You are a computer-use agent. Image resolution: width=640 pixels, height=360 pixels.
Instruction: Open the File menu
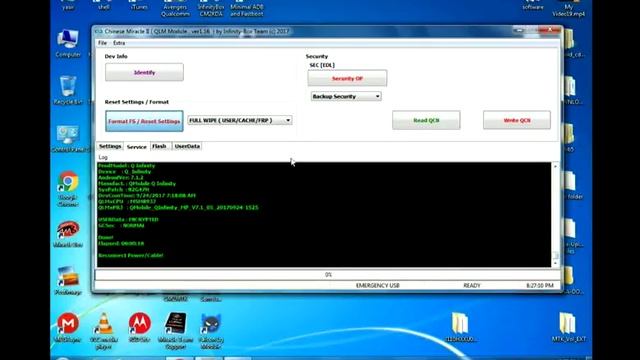click(102, 43)
